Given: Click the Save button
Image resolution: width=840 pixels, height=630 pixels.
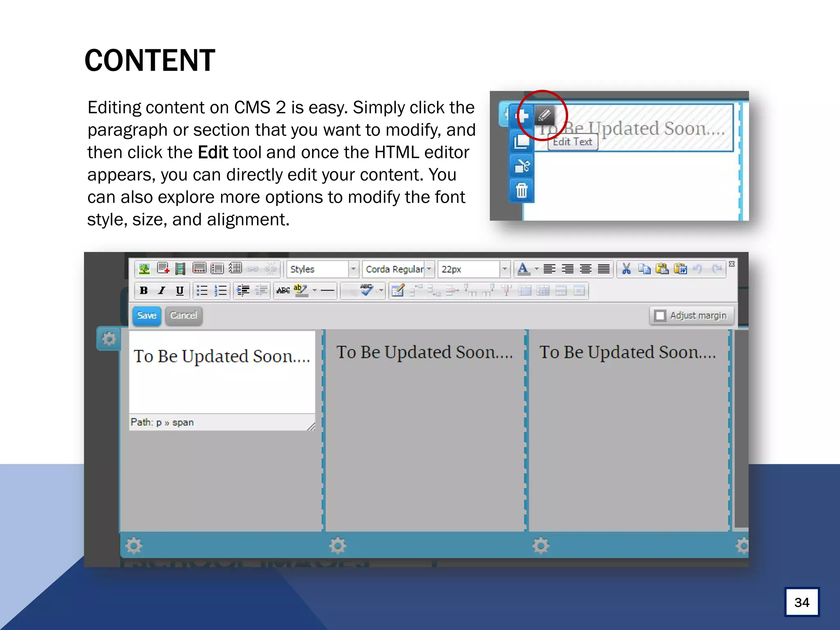Looking at the screenshot, I should [x=147, y=315].
